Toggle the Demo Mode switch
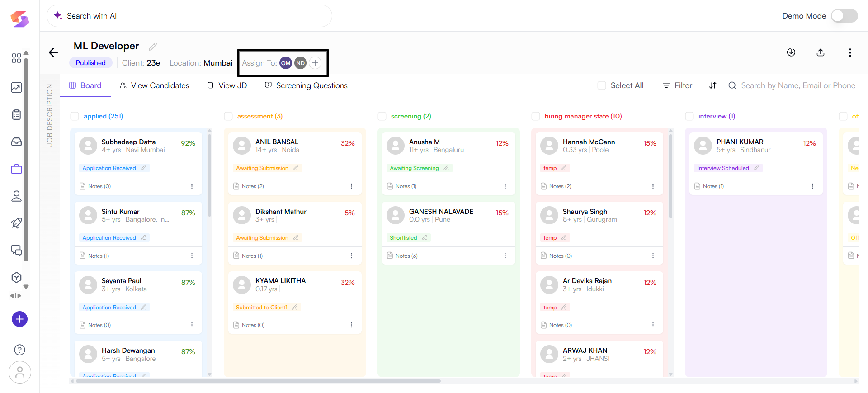868x393 pixels. pyautogui.click(x=844, y=16)
